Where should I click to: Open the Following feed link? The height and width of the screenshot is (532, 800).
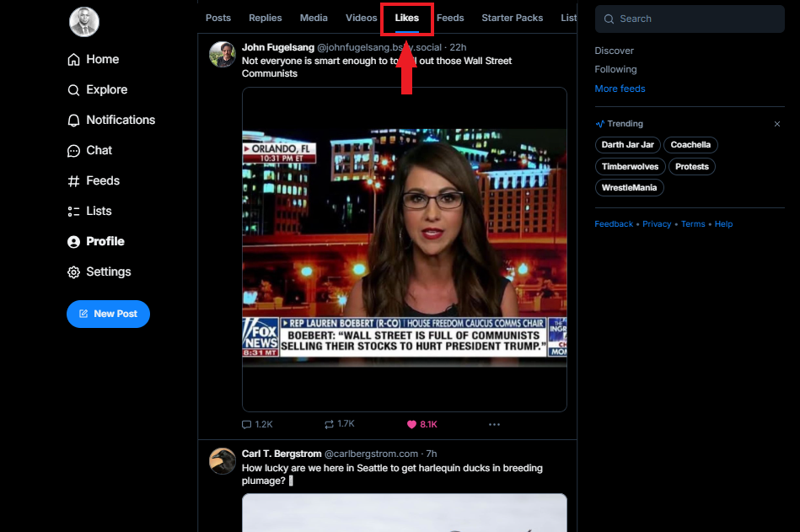click(x=615, y=69)
